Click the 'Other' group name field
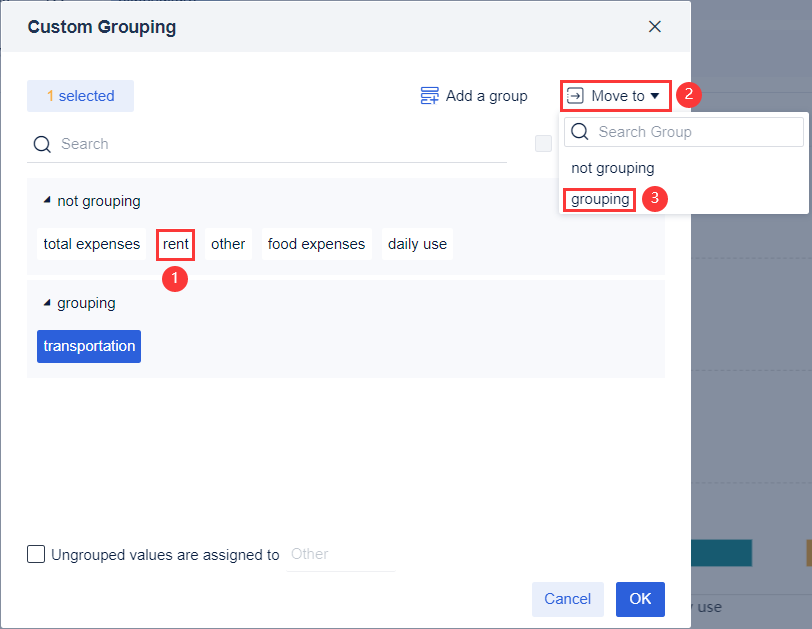 pyautogui.click(x=340, y=554)
